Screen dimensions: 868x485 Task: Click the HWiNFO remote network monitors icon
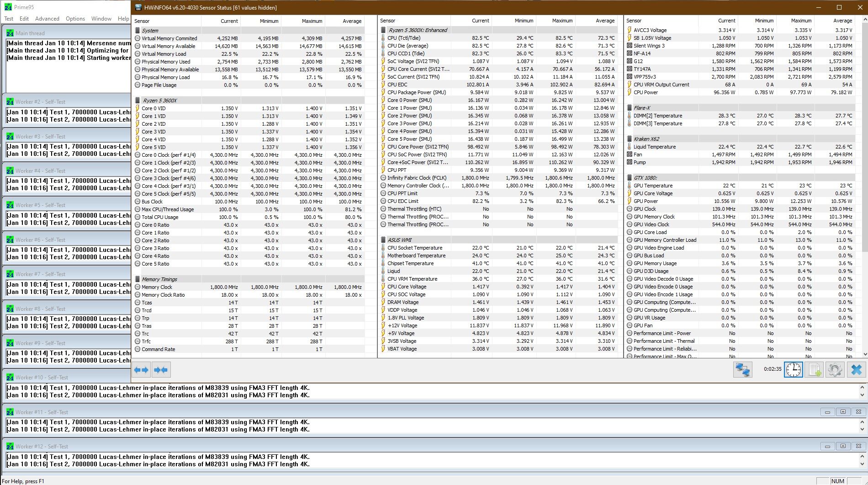pyautogui.click(x=742, y=369)
